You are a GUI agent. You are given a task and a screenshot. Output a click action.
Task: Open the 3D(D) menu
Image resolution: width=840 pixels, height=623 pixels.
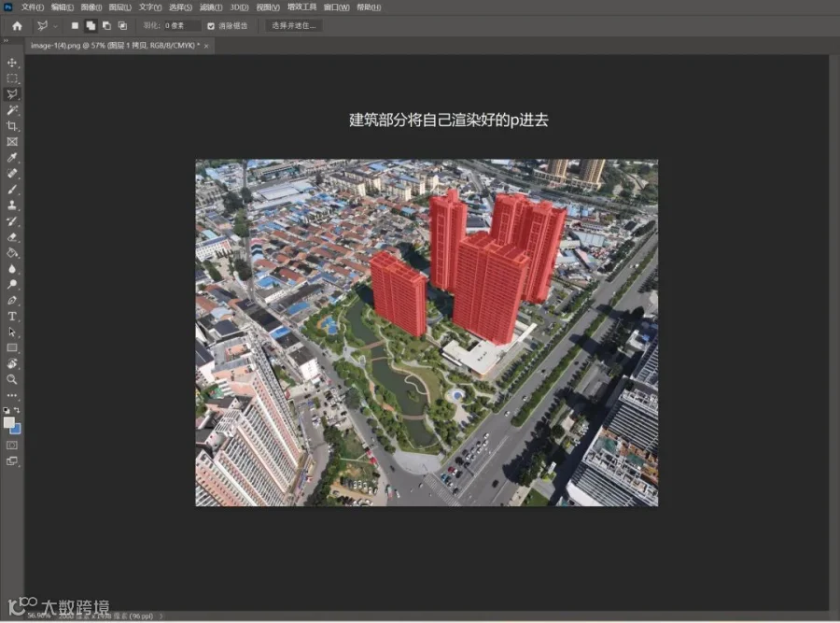click(x=240, y=7)
